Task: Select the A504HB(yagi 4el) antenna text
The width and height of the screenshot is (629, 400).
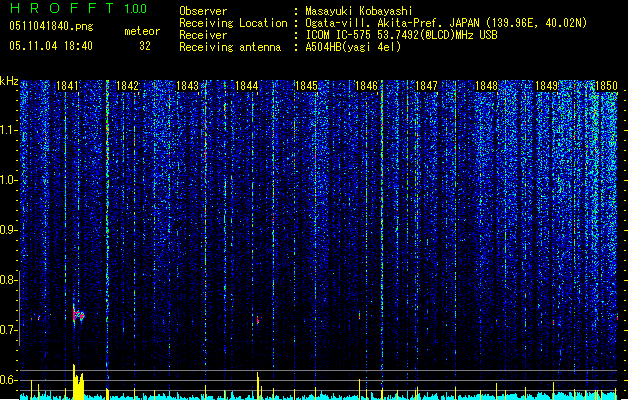Action: tap(353, 47)
